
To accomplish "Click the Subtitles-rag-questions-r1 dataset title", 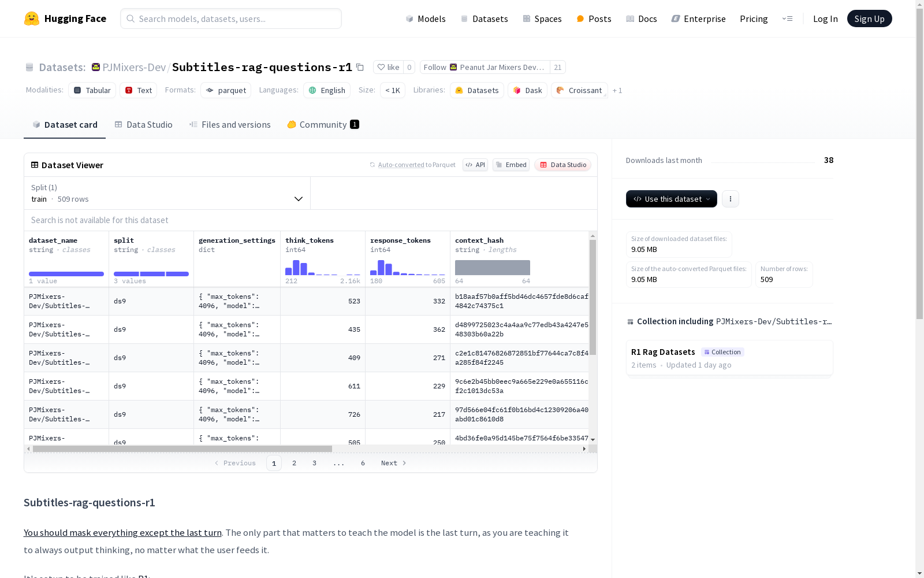I will coord(262,67).
